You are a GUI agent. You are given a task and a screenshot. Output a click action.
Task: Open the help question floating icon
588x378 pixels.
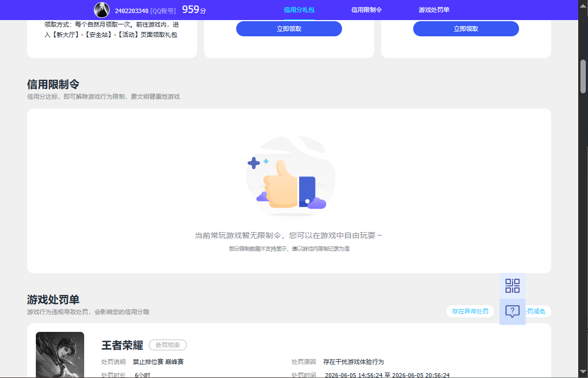[512, 311]
